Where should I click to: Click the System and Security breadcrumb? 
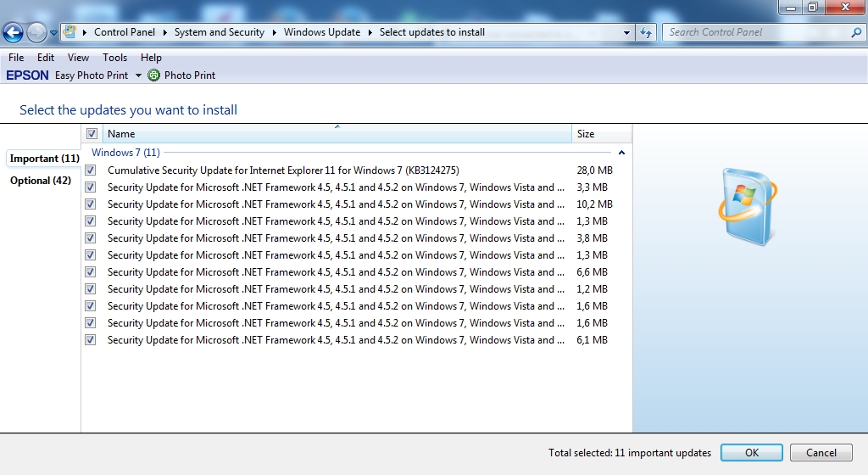(x=220, y=32)
